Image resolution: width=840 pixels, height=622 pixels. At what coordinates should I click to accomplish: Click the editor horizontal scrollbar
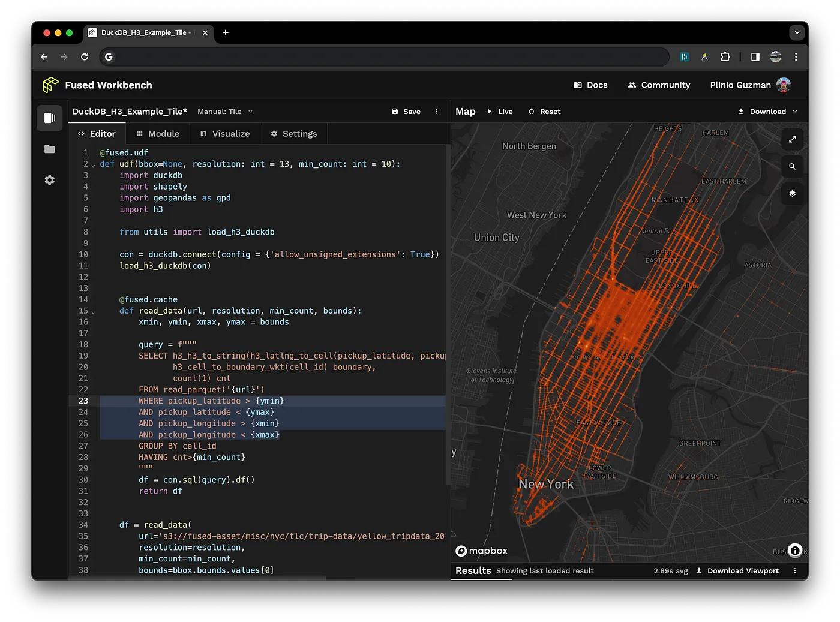pos(198,578)
